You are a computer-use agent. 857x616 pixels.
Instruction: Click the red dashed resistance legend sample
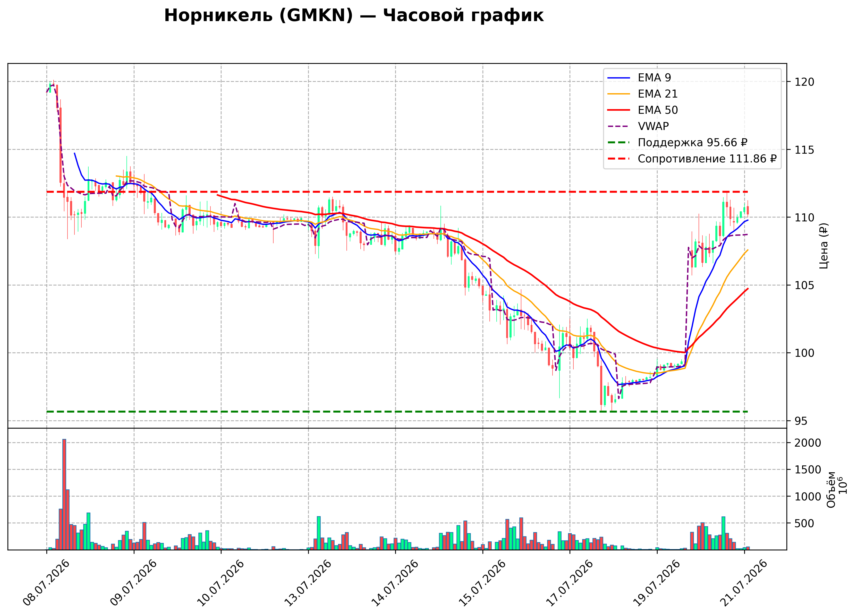(x=618, y=159)
